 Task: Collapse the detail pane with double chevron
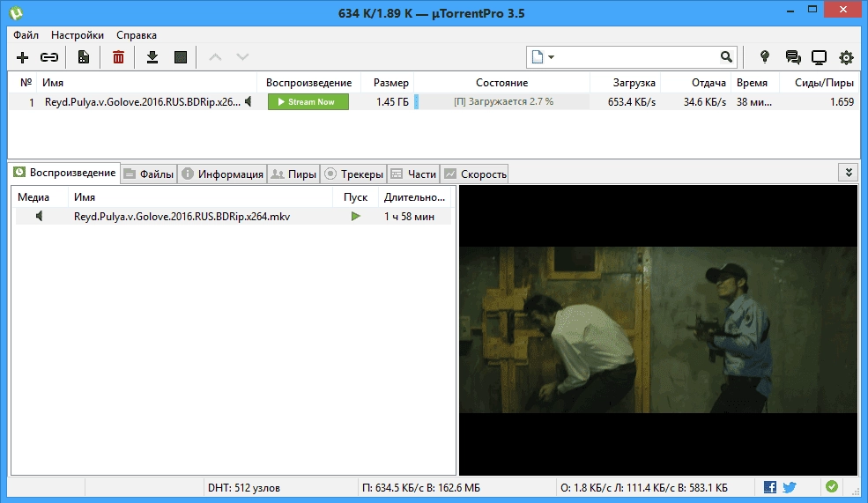point(849,174)
